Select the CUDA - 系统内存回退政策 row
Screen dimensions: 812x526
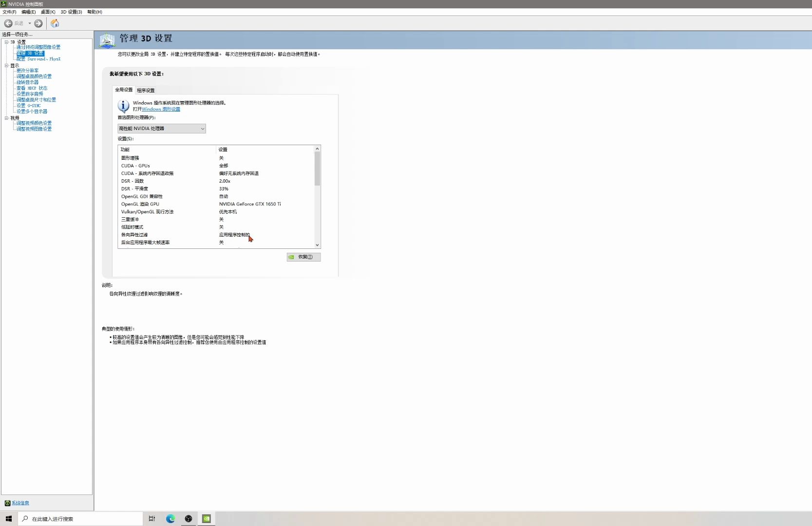216,173
